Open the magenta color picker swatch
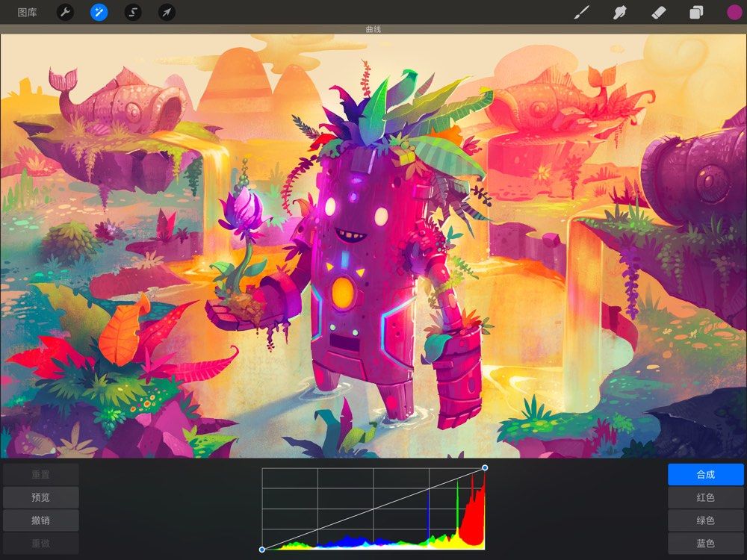 tap(734, 13)
